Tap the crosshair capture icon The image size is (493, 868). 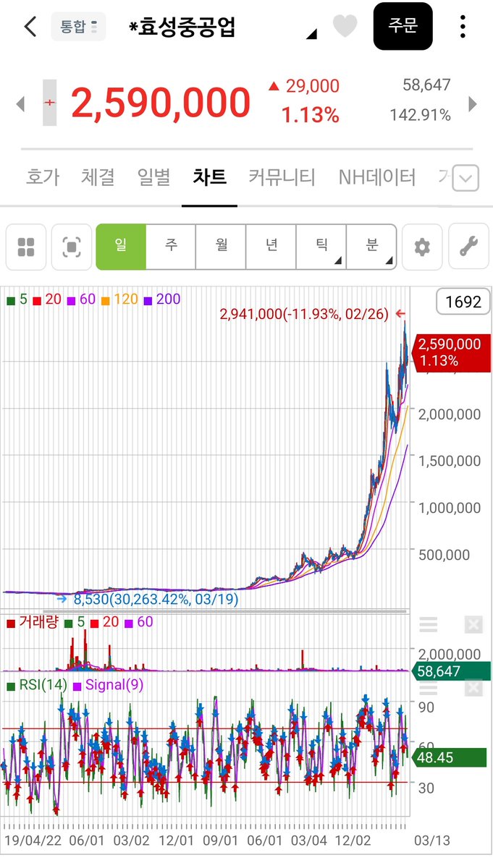pos(72,247)
